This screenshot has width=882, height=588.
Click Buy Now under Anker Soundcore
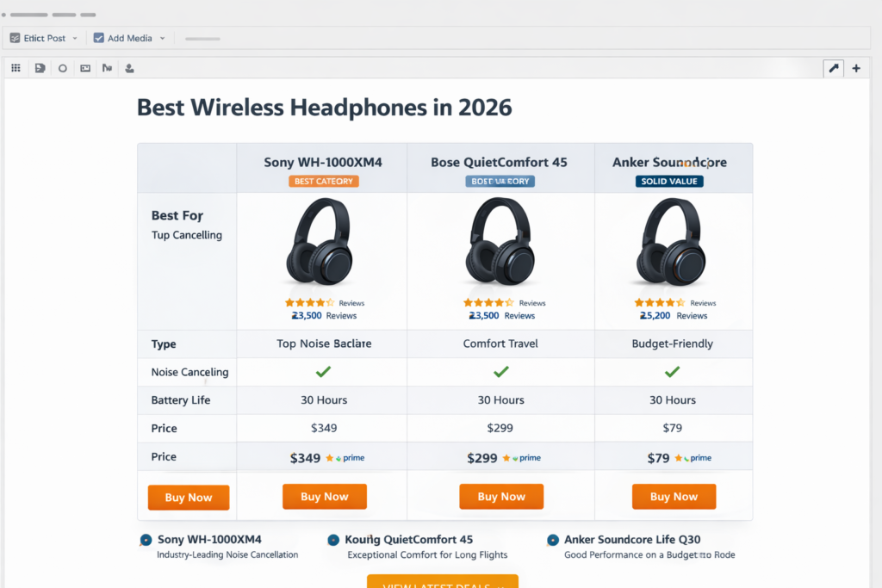674,496
